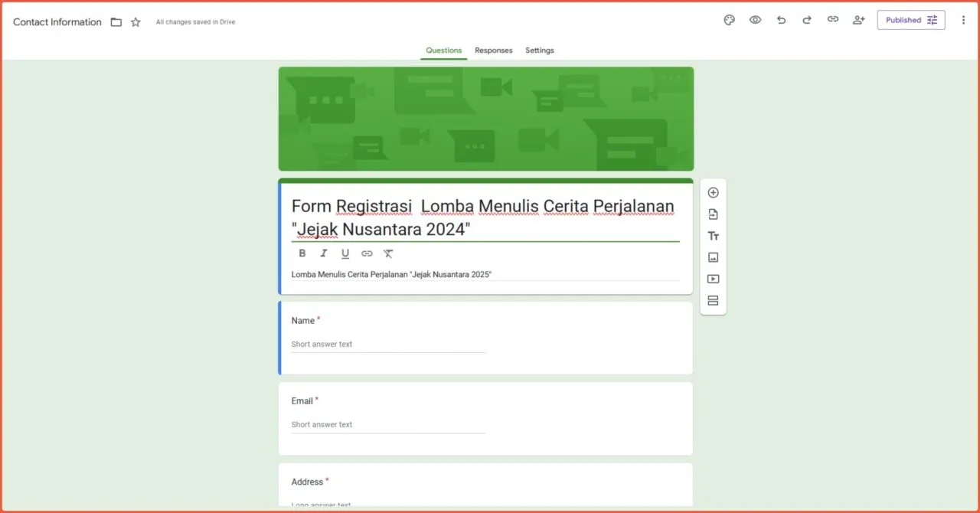Screen dimensions: 980x513
Task: Insert a link in the description
Action: tap(367, 253)
